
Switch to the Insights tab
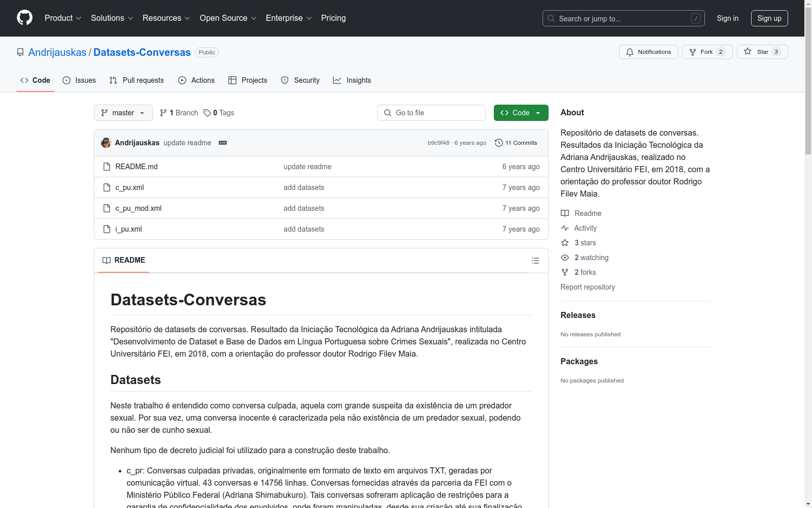(x=352, y=80)
